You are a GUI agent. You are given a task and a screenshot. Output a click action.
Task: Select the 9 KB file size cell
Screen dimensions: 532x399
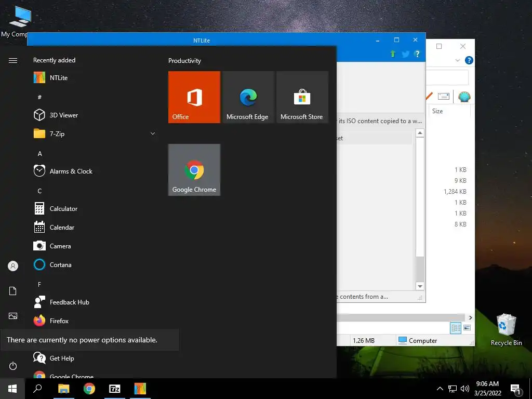[460, 180]
